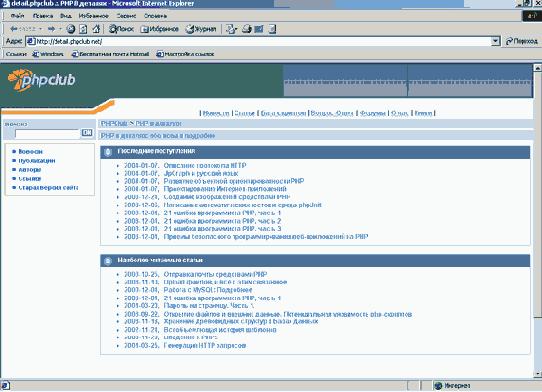Click the site search input field
This screenshot has width=542, height=392.
(47, 133)
